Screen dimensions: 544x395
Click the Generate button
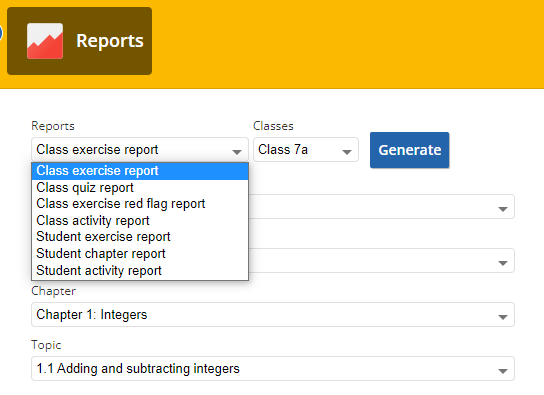tap(409, 150)
